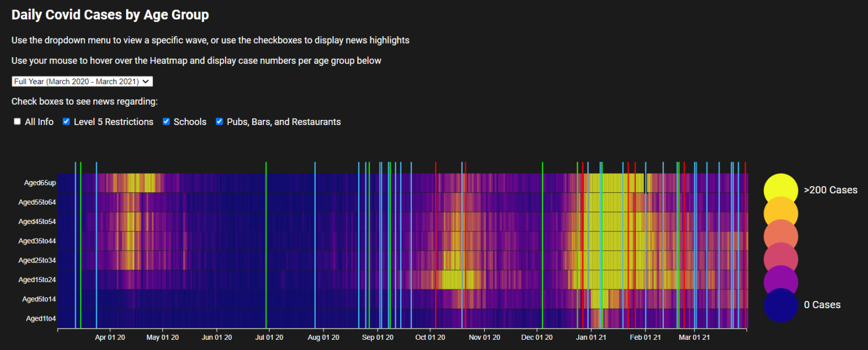Screen dimensions: 868x350
Task: Click the "0 Cases" legend text
Action: point(822,305)
